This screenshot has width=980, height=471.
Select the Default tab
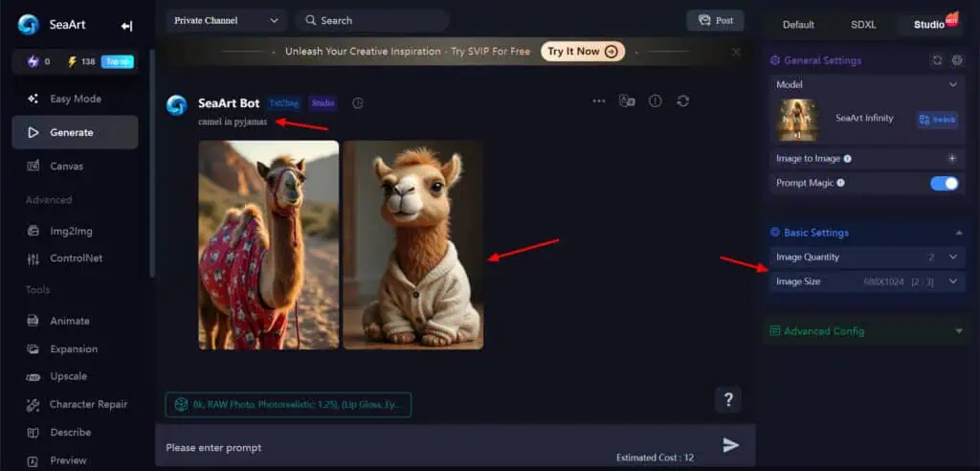(798, 24)
